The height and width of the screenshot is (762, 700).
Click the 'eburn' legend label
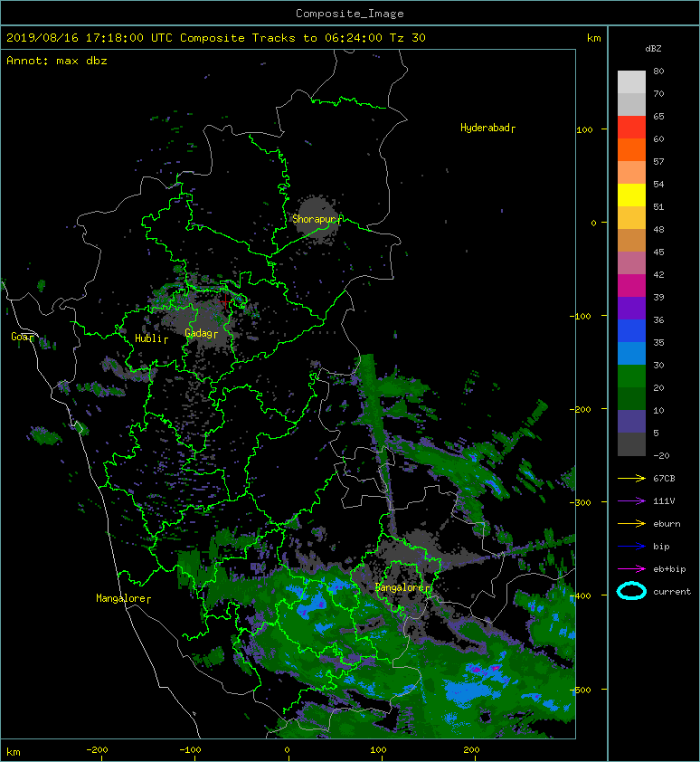pyautogui.click(x=667, y=523)
